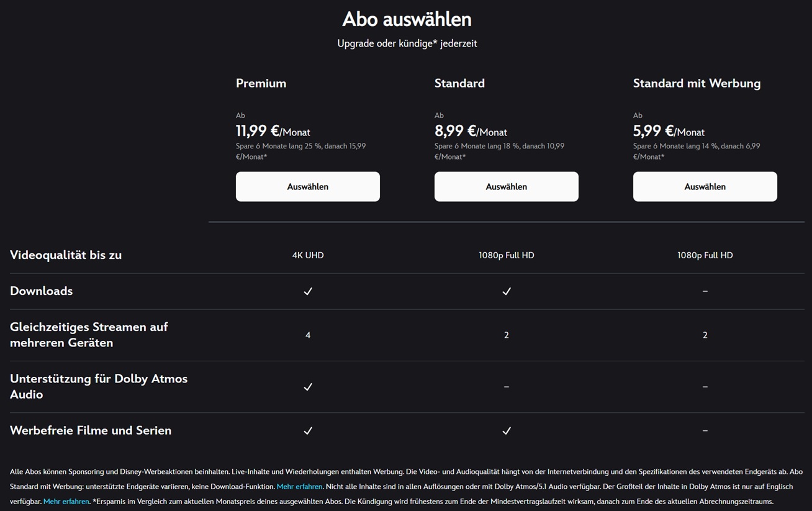Click Werbefreie checkmark under Standard

click(507, 430)
